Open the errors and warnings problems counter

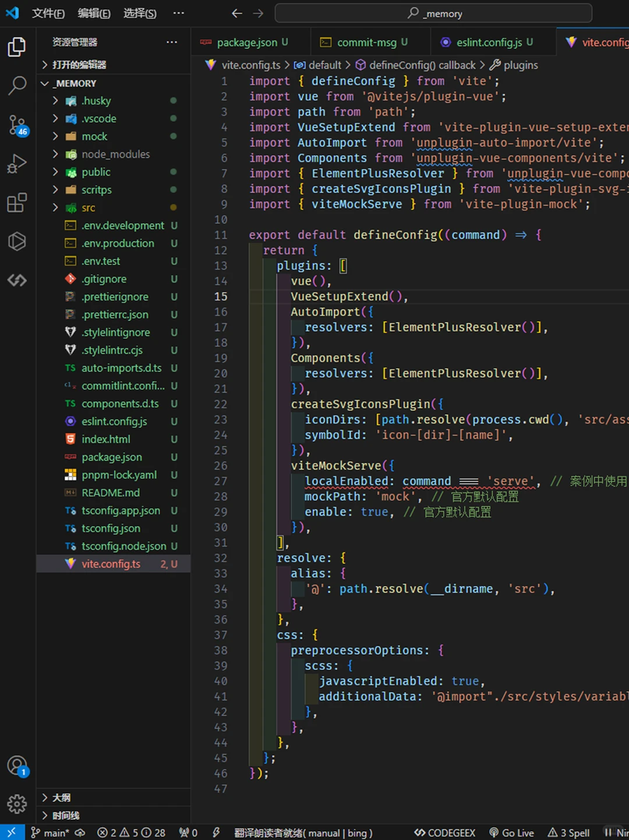pos(131,833)
